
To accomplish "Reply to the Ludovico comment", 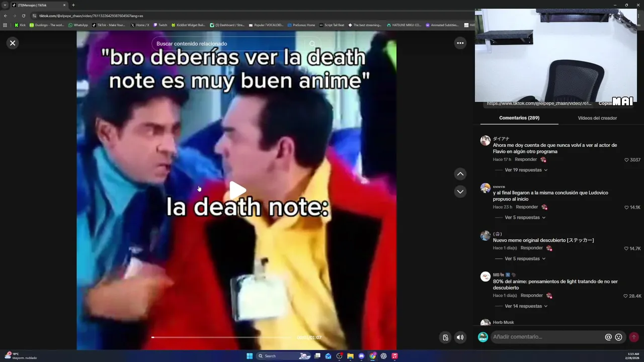I will click(527, 207).
